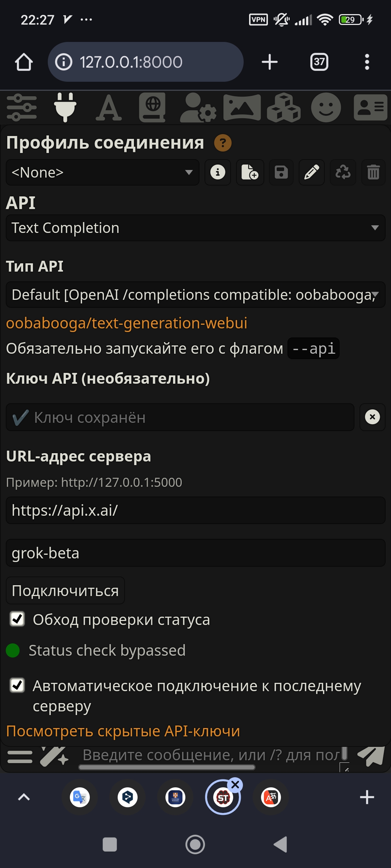Open the text formatting panel with A icon
The width and height of the screenshot is (391, 868).
(x=109, y=107)
